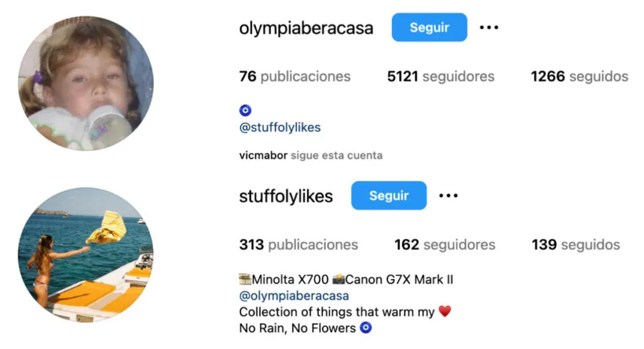Screen dimensions: 644x349
Task: Select the olympiaberacasa username heading
Action: coord(306,28)
